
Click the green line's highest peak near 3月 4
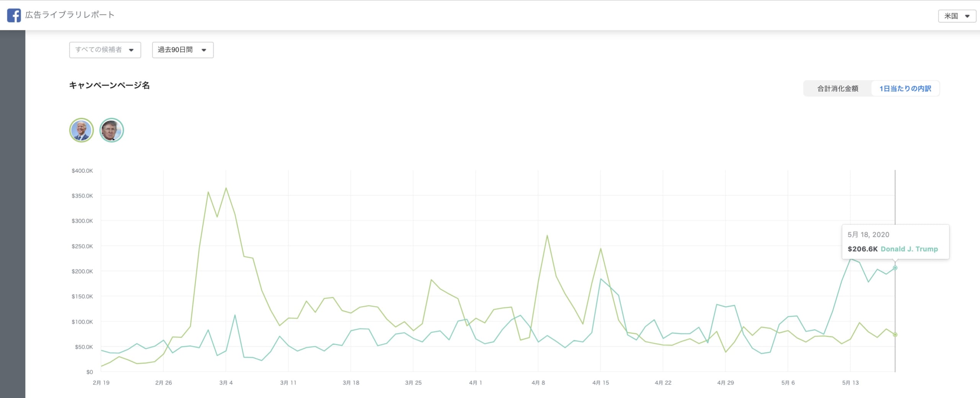(226, 188)
